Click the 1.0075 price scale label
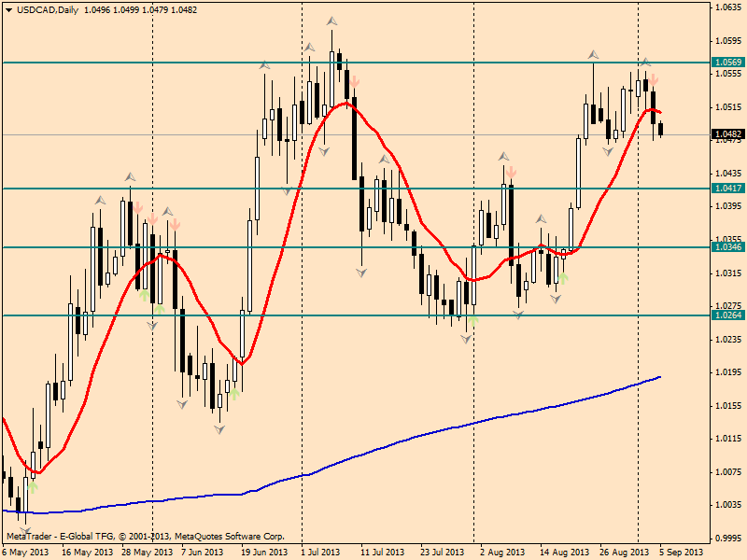 tap(728, 472)
